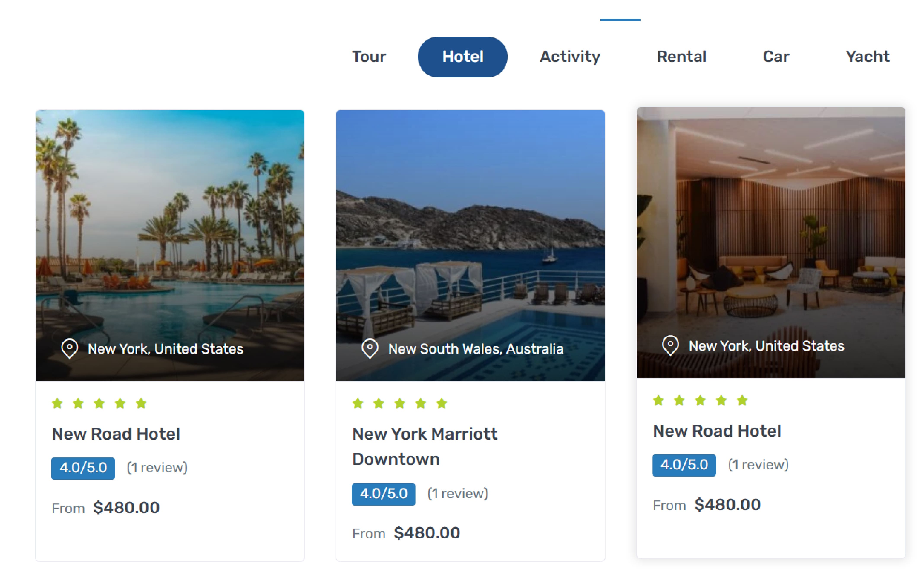
Task: Click location pin icon on palm pool card
Action: pyautogui.click(x=69, y=349)
